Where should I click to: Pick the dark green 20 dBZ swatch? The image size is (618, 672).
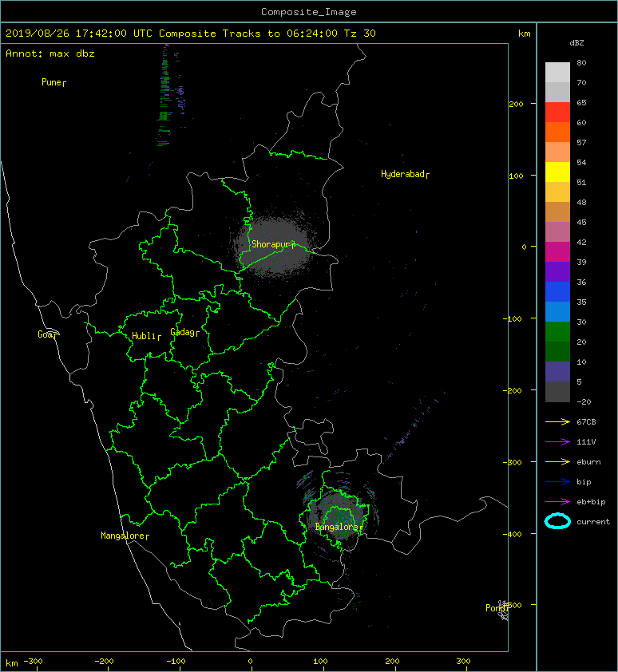pos(557,351)
